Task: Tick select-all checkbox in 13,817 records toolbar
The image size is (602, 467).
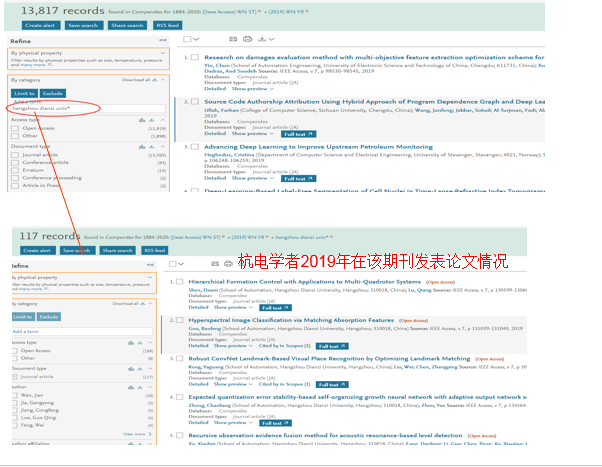Action: click(x=187, y=39)
